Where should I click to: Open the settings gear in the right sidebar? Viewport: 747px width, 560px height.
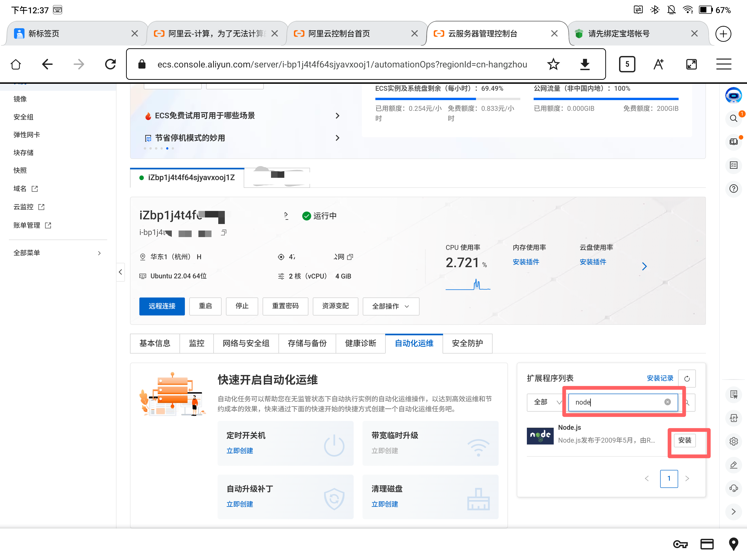tap(733, 441)
